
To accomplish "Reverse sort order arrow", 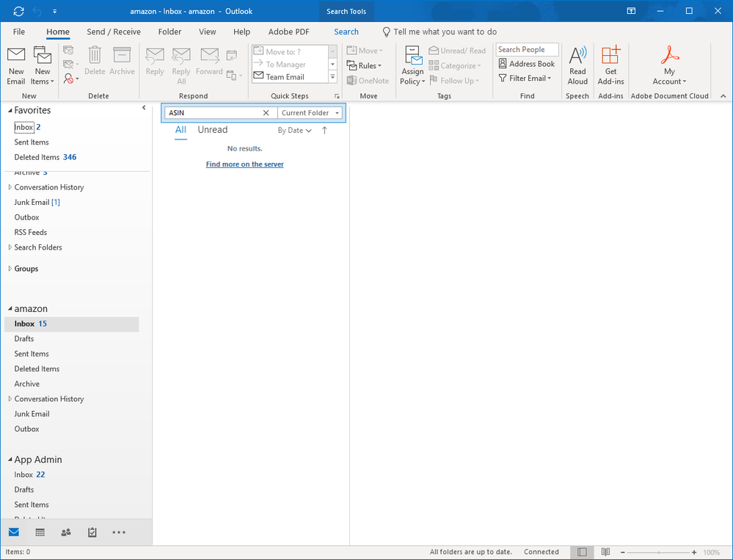I will [324, 131].
